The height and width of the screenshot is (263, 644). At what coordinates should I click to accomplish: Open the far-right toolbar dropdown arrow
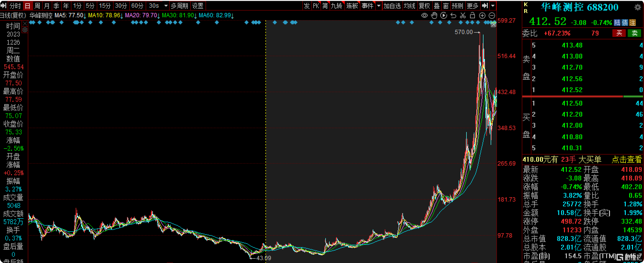click(493, 6)
